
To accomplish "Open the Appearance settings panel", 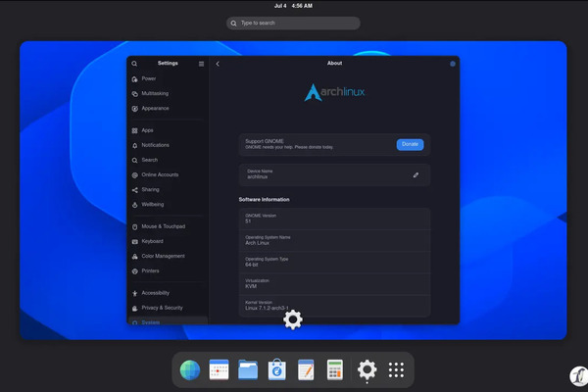I will coord(168,109).
